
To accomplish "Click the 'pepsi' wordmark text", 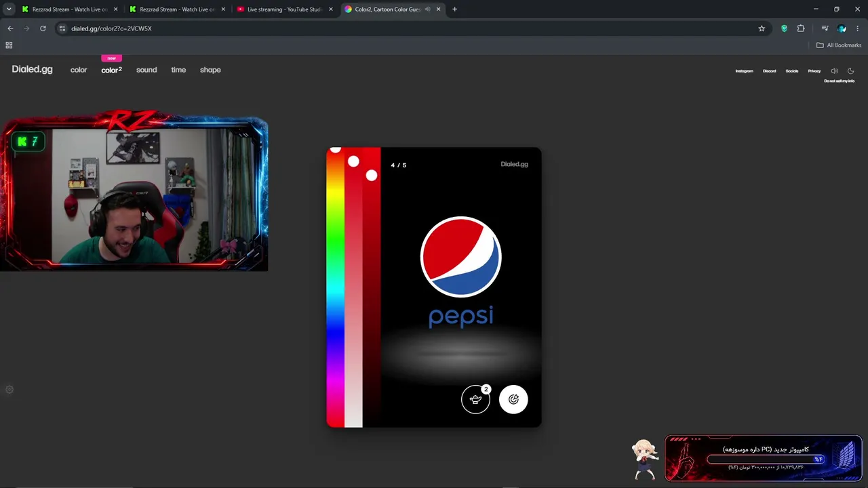I will (461, 317).
